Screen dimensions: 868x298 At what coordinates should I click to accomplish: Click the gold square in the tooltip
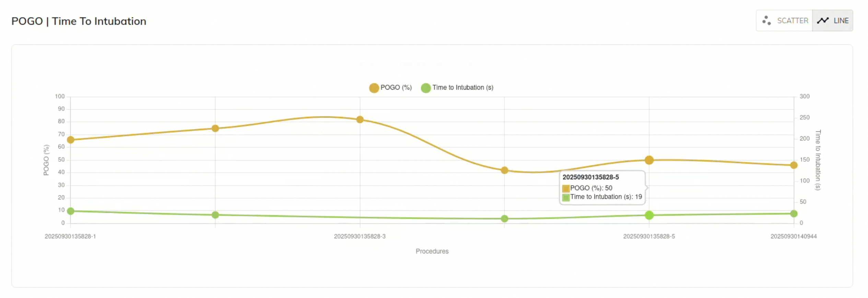pyautogui.click(x=566, y=188)
